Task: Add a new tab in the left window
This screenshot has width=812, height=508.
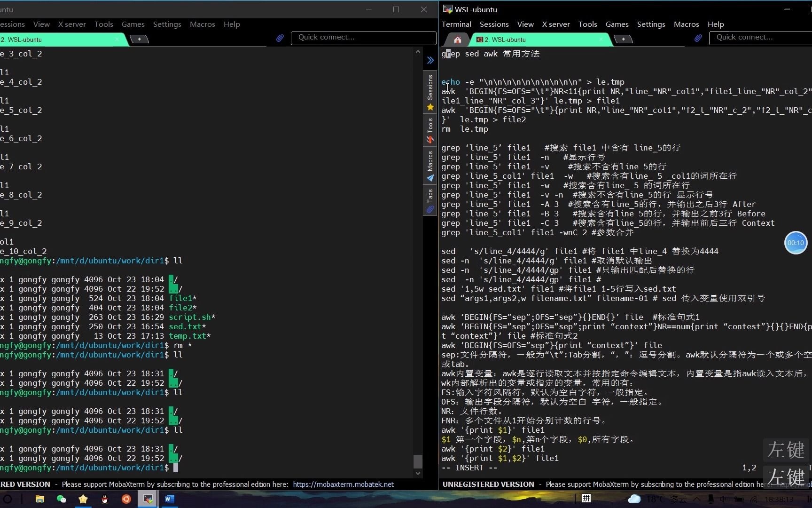Action: (x=139, y=39)
